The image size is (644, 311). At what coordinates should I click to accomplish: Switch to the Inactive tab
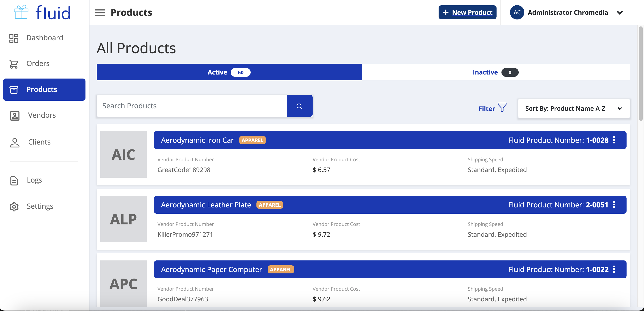point(495,72)
